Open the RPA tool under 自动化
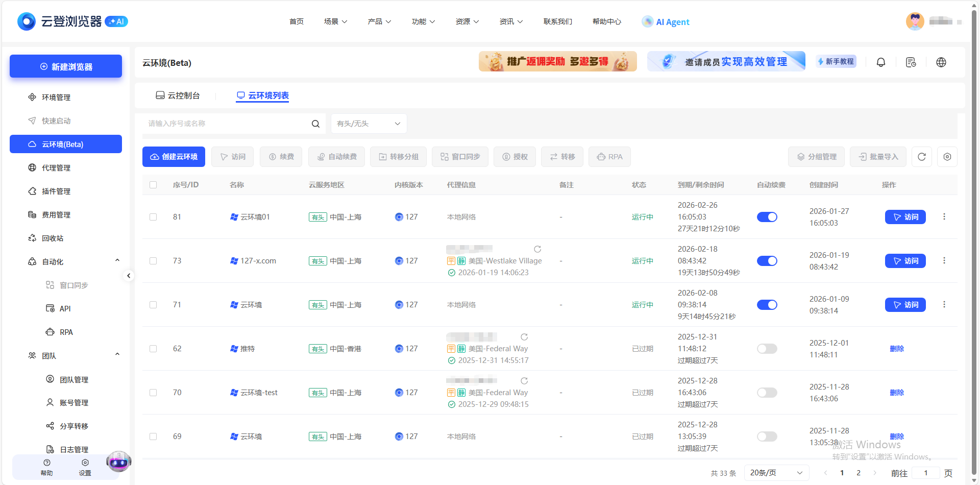The width and height of the screenshot is (980, 485). click(66, 332)
